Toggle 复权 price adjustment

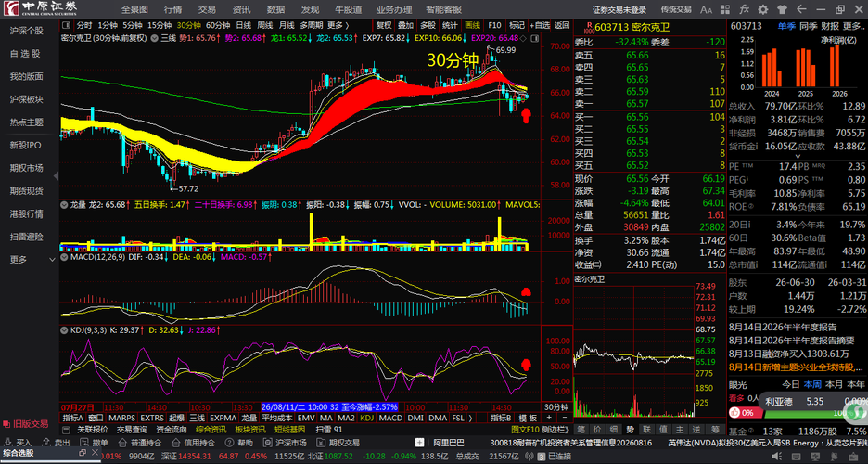pos(384,25)
